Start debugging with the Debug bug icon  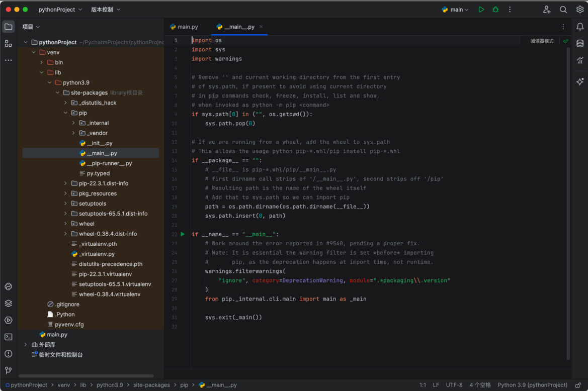coord(495,10)
